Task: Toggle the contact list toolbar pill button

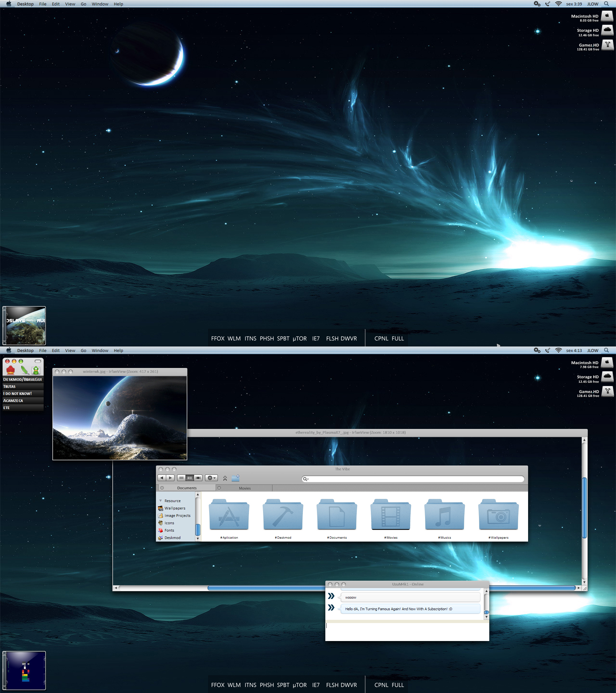Action: click(38, 361)
